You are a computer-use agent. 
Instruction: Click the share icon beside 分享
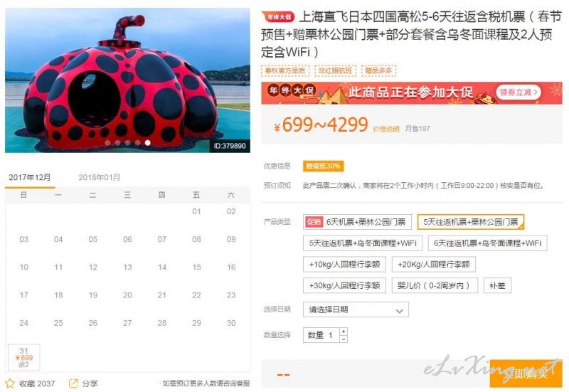tap(73, 383)
